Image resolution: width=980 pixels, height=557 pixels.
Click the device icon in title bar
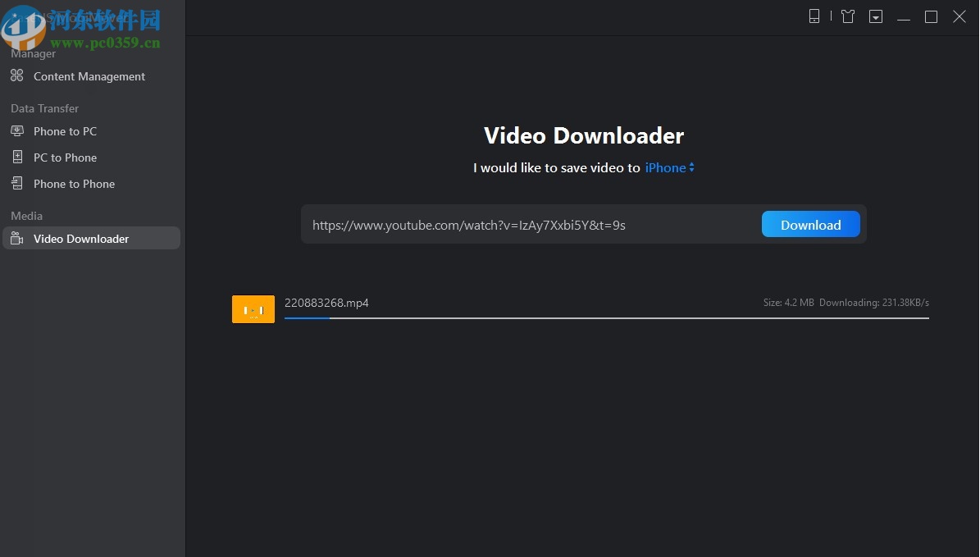814,16
